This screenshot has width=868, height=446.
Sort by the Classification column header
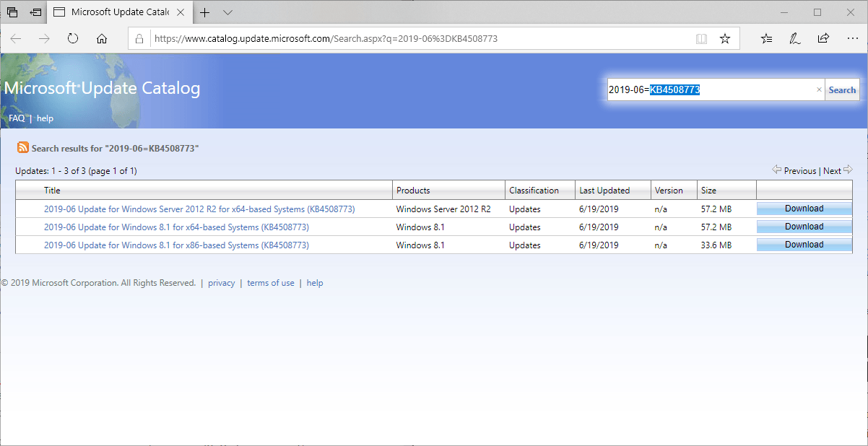coord(534,191)
